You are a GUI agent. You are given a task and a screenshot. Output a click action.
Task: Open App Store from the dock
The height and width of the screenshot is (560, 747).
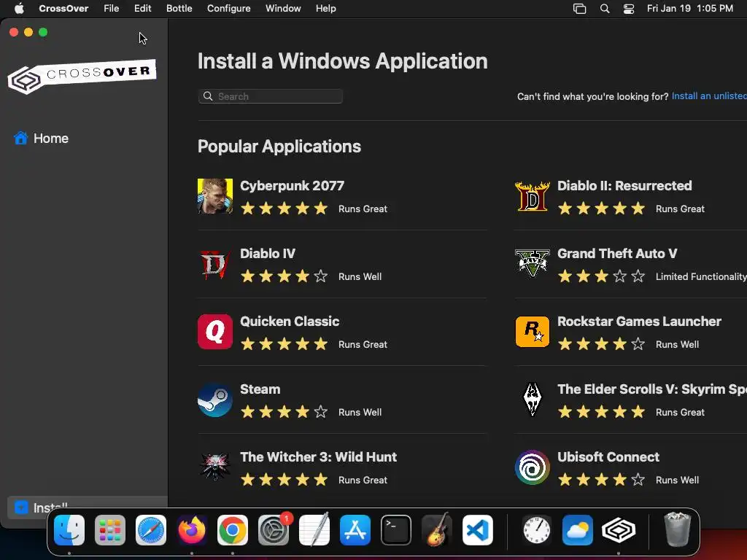click(355, 530)
